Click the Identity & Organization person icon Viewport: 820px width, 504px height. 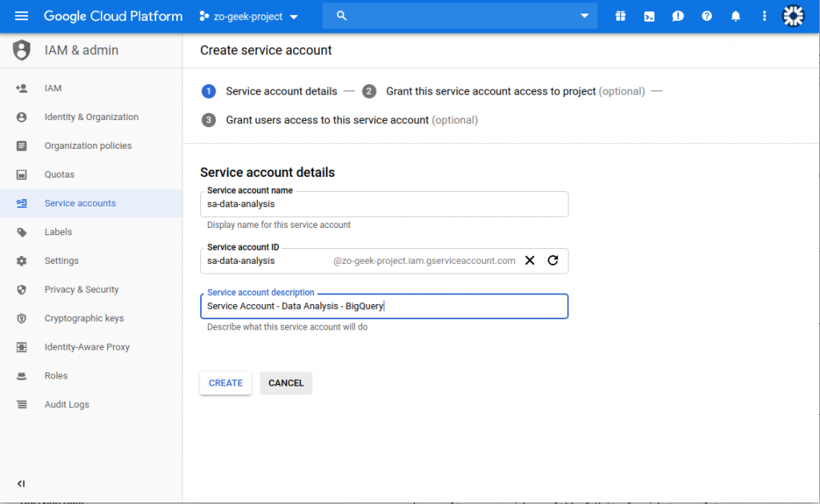coord(22,117)
